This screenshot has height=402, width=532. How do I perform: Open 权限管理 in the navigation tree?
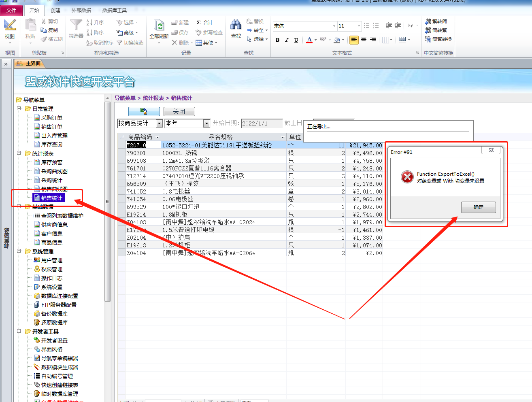[x=51, y=269]
